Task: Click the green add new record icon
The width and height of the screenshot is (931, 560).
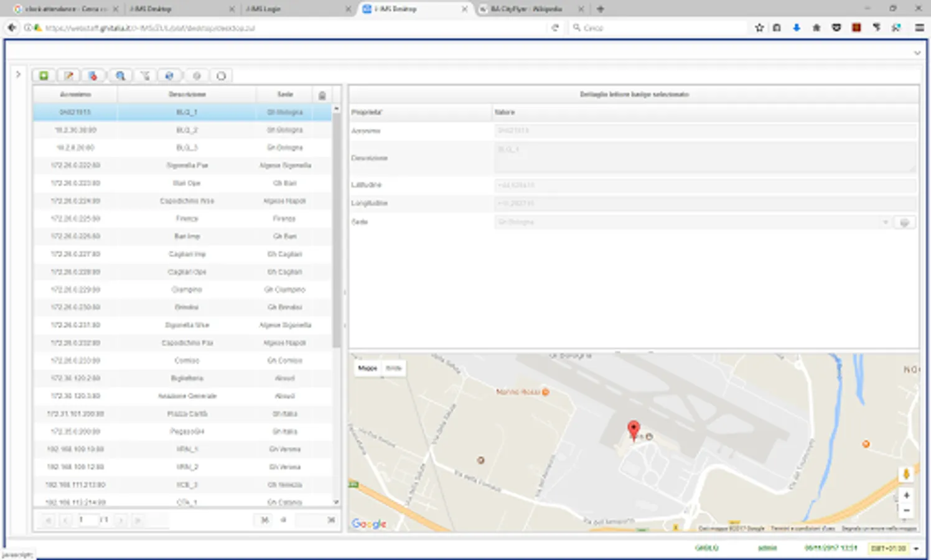Action: coord(44,76)
